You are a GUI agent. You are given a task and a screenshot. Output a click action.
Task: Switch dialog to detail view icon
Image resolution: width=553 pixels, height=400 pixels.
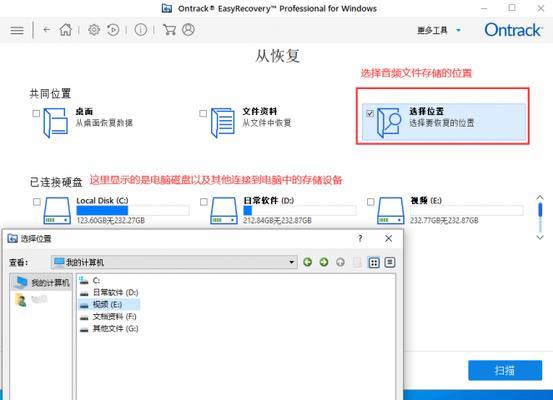pos(390,262)
